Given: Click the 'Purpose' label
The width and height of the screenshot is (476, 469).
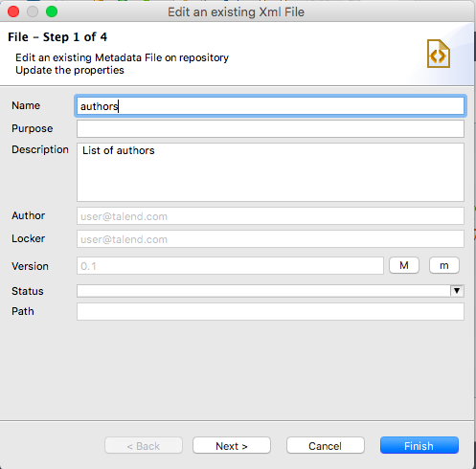Looking at the screenshot, I should [x=33, y=128].
